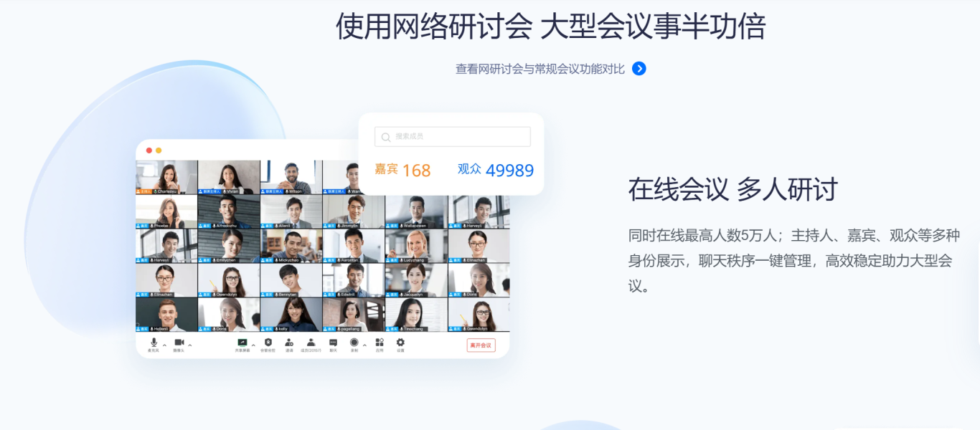Viewport: 980px width, 430px height.
Task: Open the apps grid icon
Action: coord(380,343)
